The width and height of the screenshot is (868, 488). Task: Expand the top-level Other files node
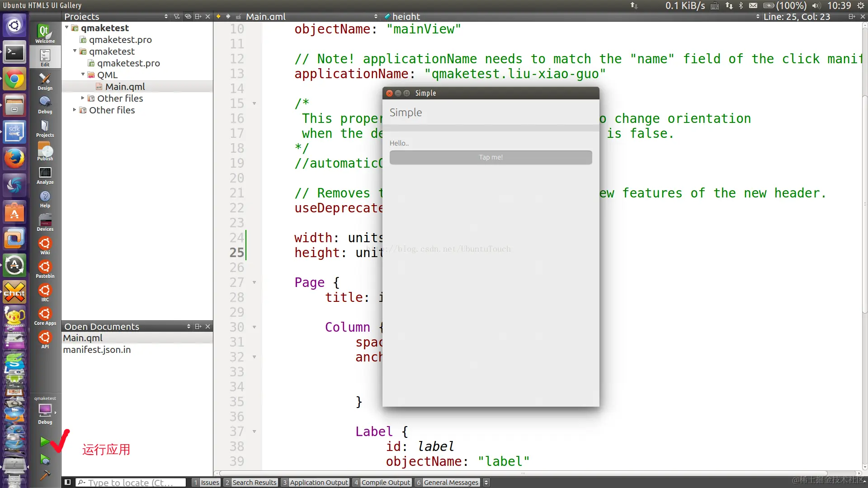tap(75, 110)
